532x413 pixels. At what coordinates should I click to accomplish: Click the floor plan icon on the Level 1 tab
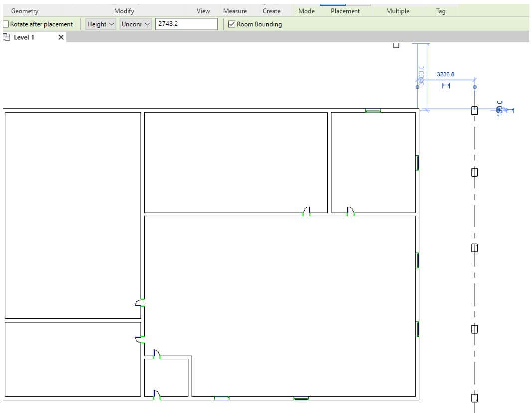7,37
